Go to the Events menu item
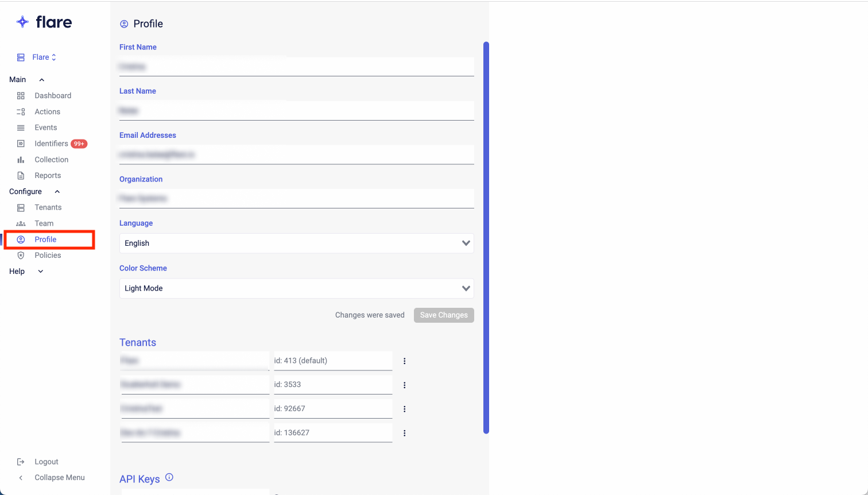 click(45, 127)
